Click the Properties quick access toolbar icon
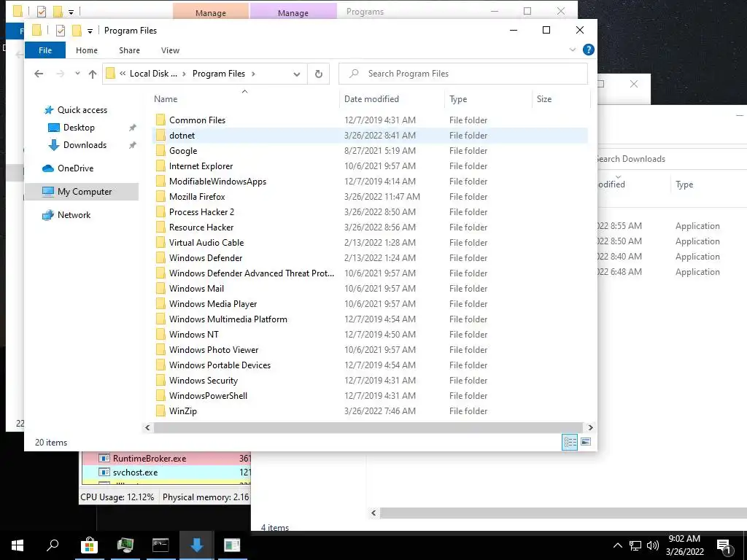This screenshot has width=747, height=560. (x=60, y=31)
